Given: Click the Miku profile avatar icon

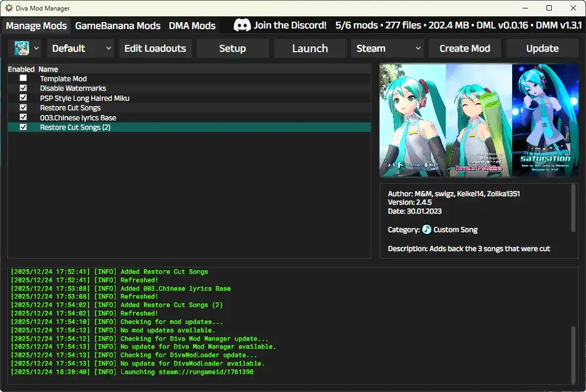Looking at the screenshot, I should click(x=21, y=48).
